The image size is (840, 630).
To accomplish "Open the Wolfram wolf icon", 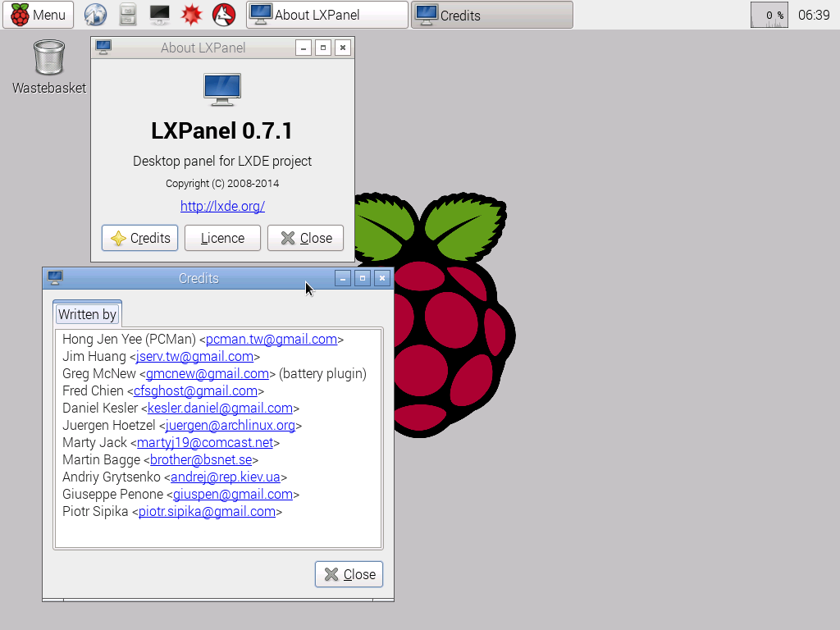I will [x=224, y=15].
